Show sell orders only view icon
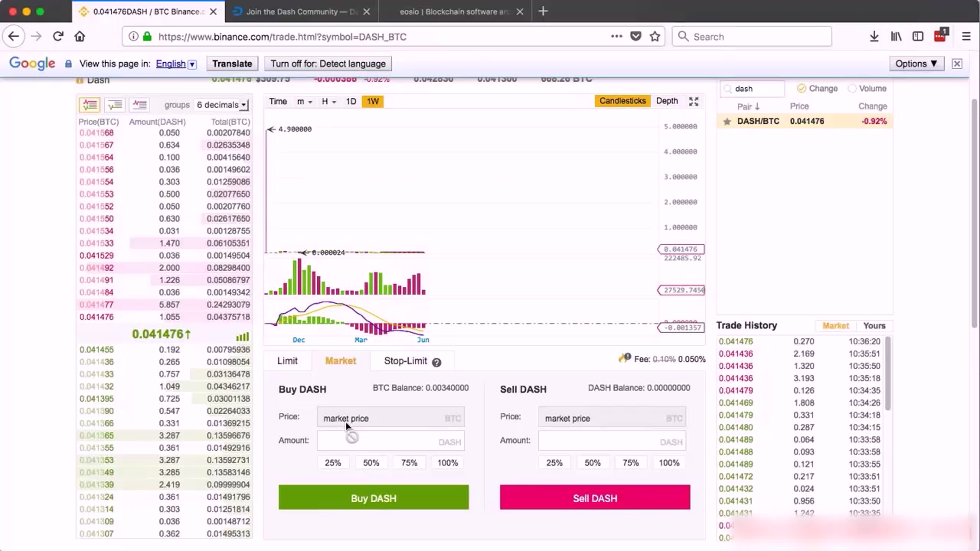Viewport: 980px width, 551px height. 139,105
